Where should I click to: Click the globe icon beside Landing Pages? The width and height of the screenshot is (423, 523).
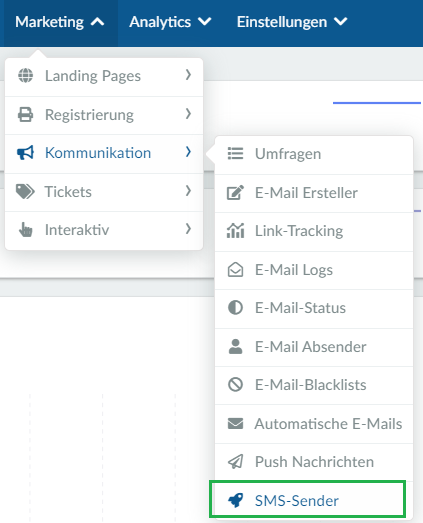(25, 75)
